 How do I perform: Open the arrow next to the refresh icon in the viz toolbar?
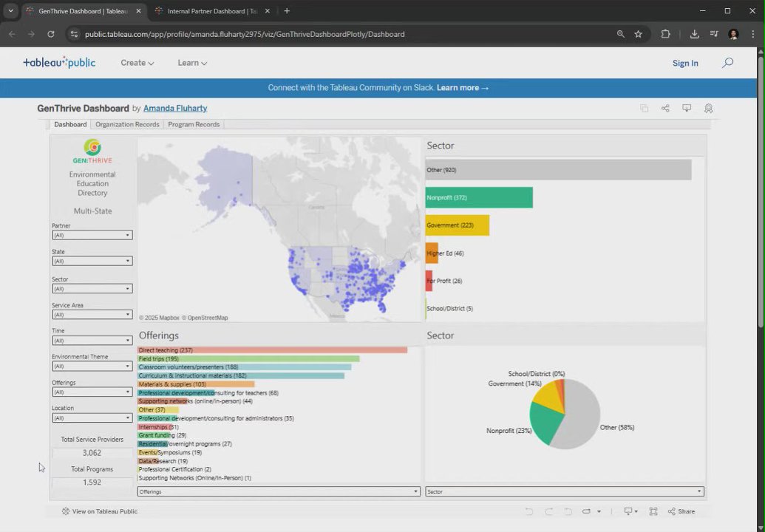tap(599, 511)
